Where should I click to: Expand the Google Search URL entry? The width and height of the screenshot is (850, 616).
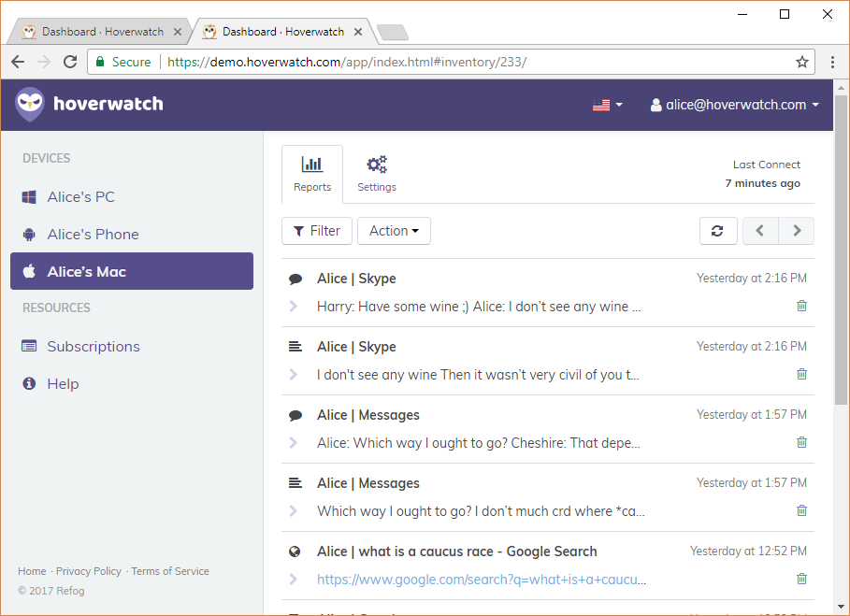294,580
